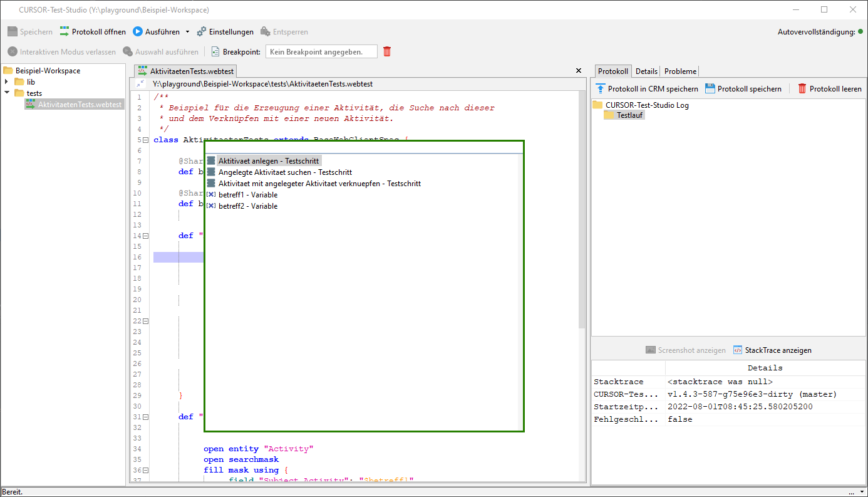Image resolution: width=868 pixels, height=497 pixels.
Task: Collapse the tests folder in the tree
Action: tap(7, 93)
